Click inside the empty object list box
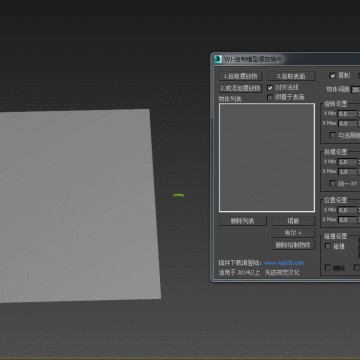This screenshot has height=360, width=360. (x=267, y=157)
